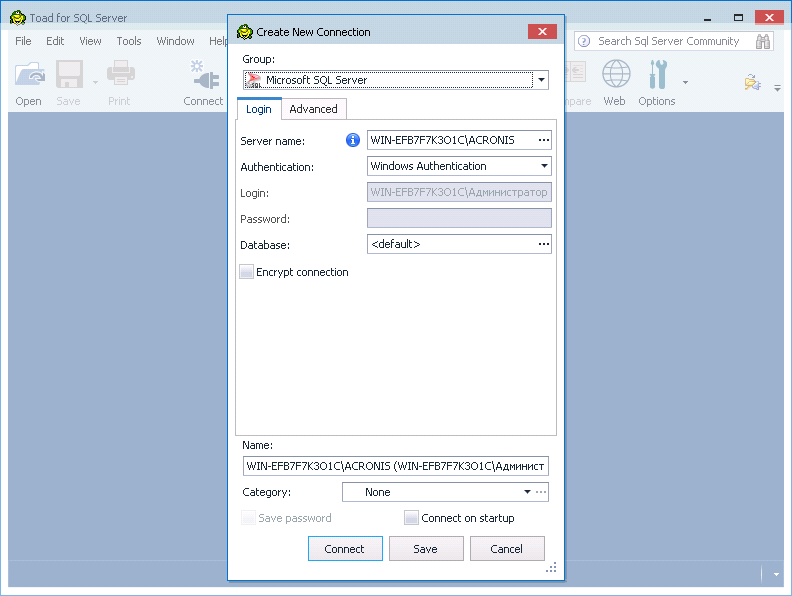Expand the Options dropdown arrow in toolbar
This screenshot has height=596, width=792.
pos(685,82)
